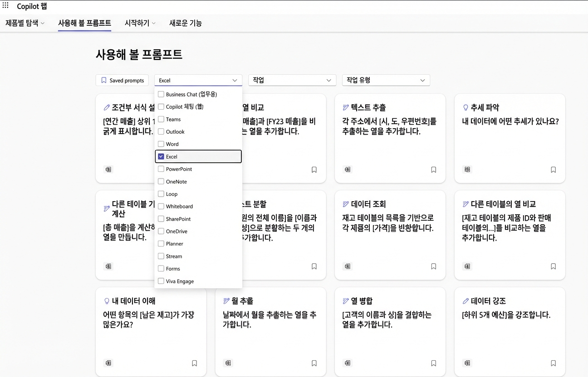Check the Whiteboard filter checkbox

point(161,206)
